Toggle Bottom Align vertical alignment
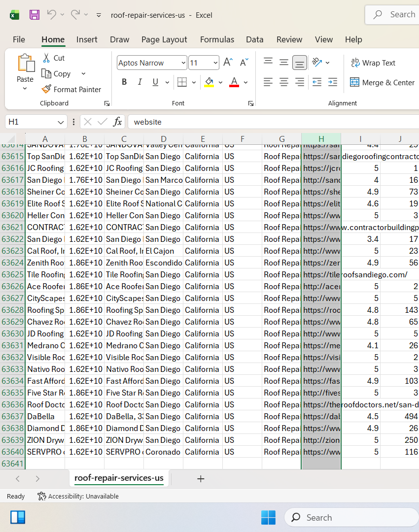Image resolution: width=419 pixels, height=532 pixels. point(300,63)
